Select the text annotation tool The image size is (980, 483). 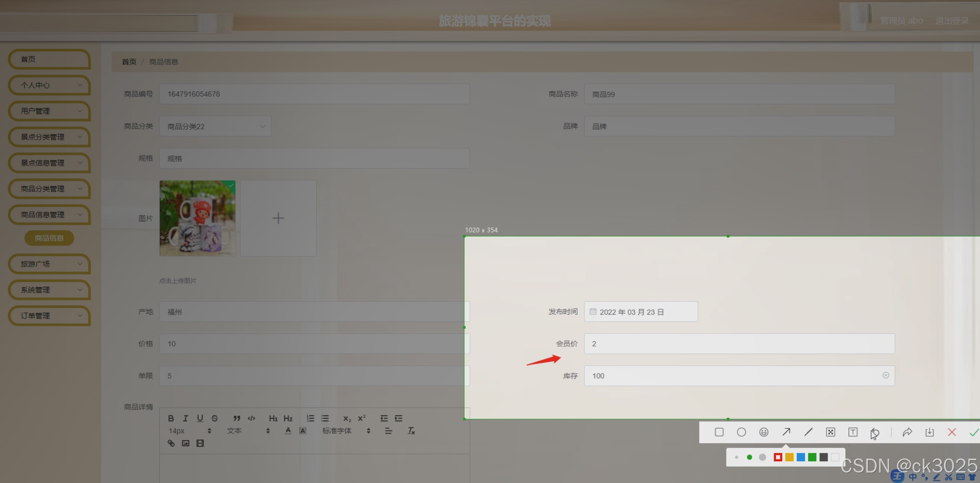click(852, 432)
